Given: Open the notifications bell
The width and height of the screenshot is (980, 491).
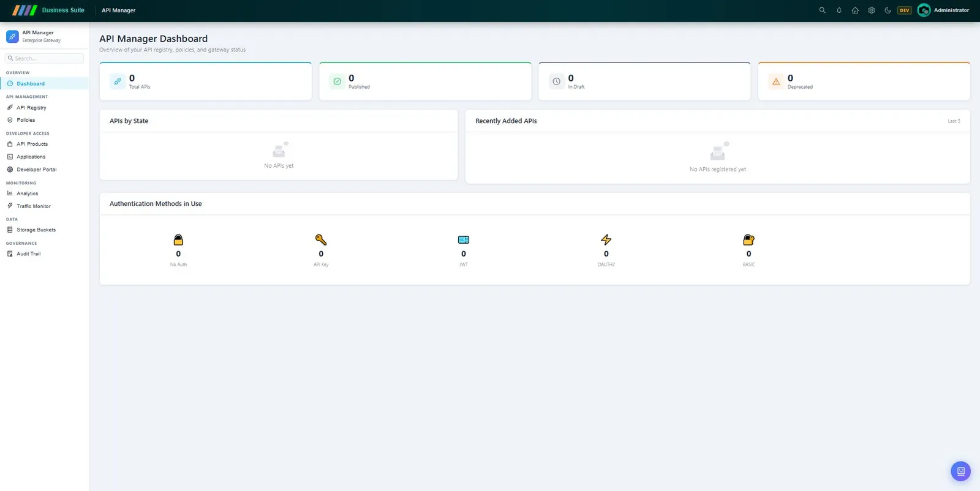Looking at the screenshot, I should point(839,10).
